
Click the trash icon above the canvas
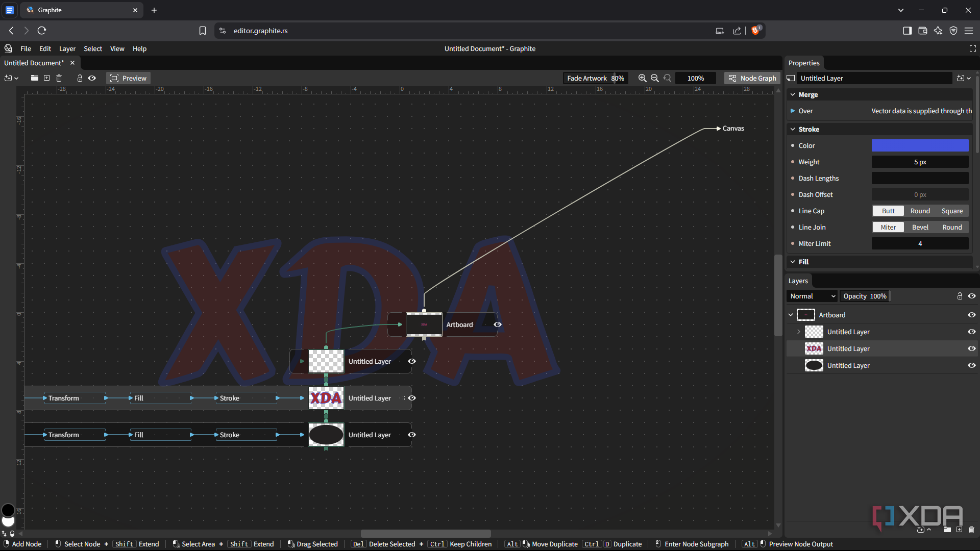(x=59, y=78)
